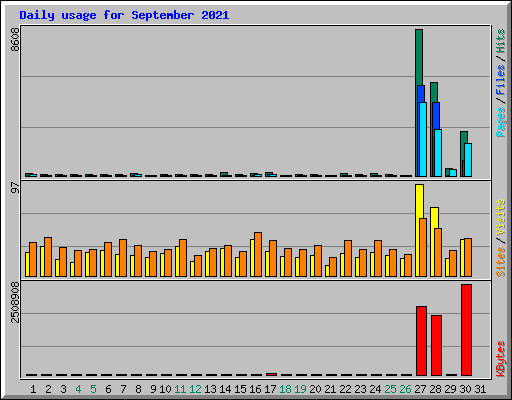Viewport: 512px width, 400px height.
Task: Click the 97 axis label for visits
Action: 15,187
